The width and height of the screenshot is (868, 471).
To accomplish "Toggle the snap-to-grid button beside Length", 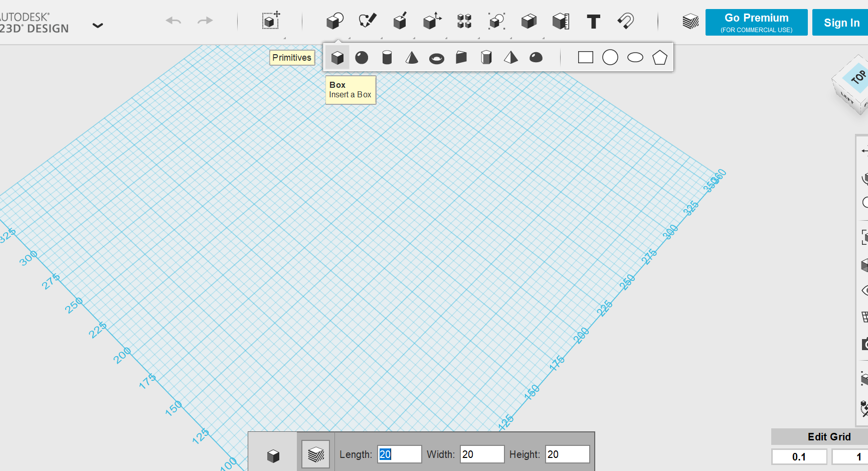I will (x=315, y=454).
